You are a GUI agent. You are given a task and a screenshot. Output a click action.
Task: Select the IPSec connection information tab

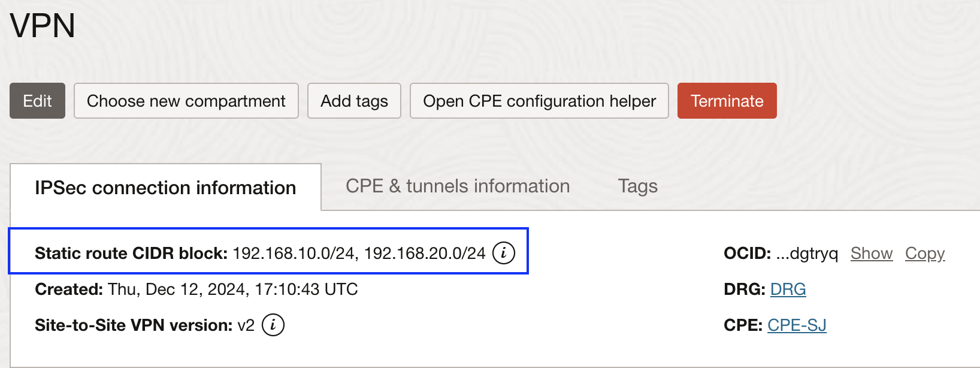coord(165,188)
